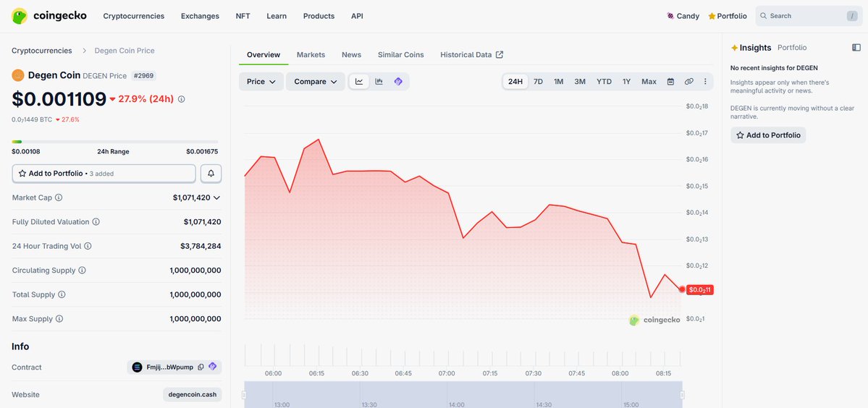Open the Learn nav menu
The width and height of the screenshot is (868, 408).
[x=277, y=16]
